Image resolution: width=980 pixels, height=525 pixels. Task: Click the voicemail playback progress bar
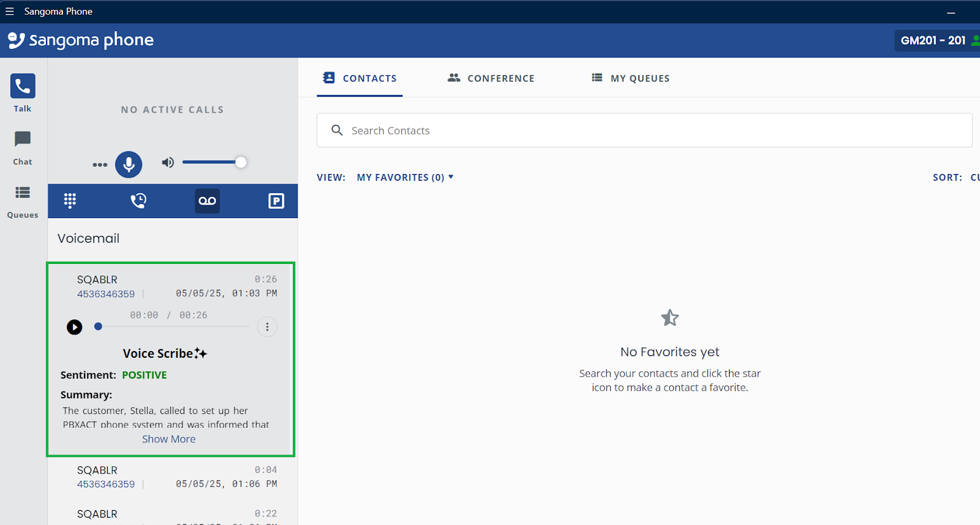[x=173, y=327]
